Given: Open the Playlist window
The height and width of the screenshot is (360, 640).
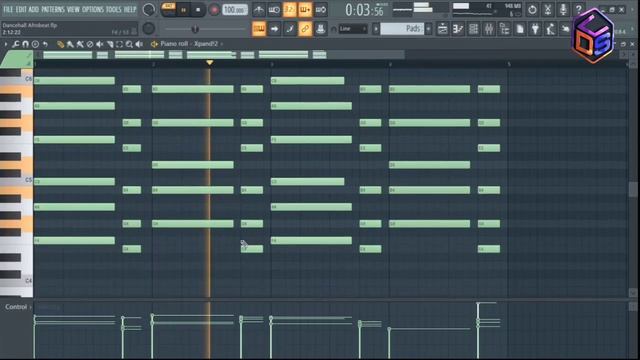Looking at the screenshot, I should click(x=442, y=29).
